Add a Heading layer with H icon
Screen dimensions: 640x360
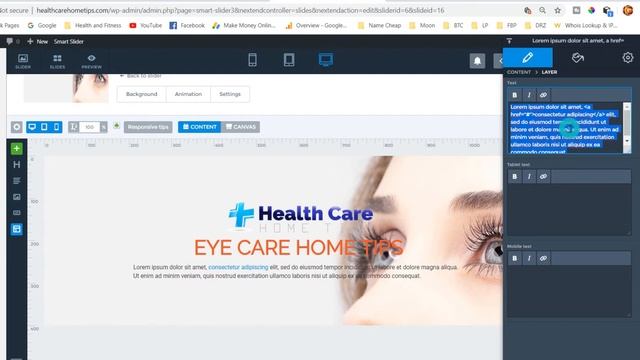(17, 164)
